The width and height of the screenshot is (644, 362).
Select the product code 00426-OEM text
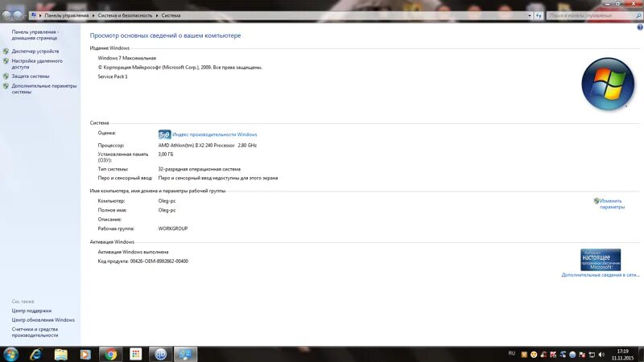coord(159,261)
